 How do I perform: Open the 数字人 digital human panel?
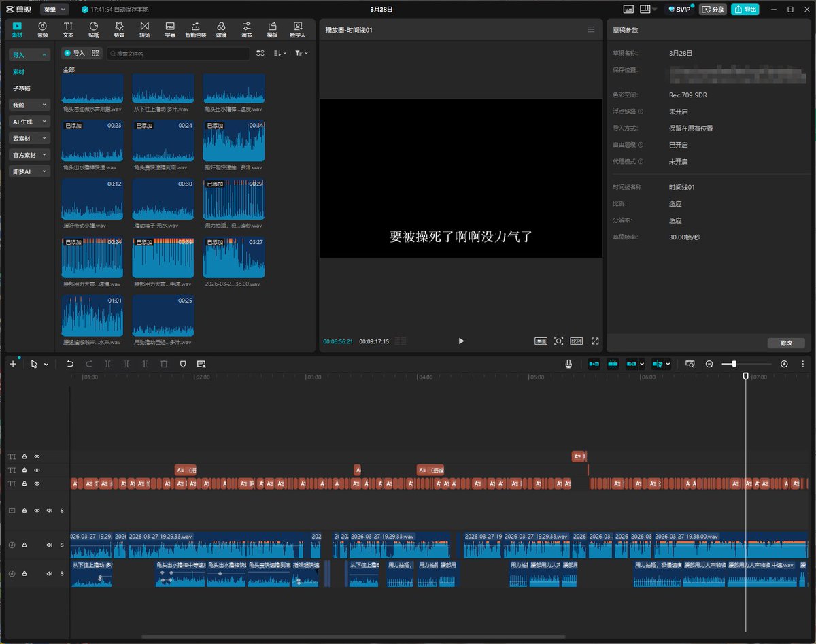(298, 29)
